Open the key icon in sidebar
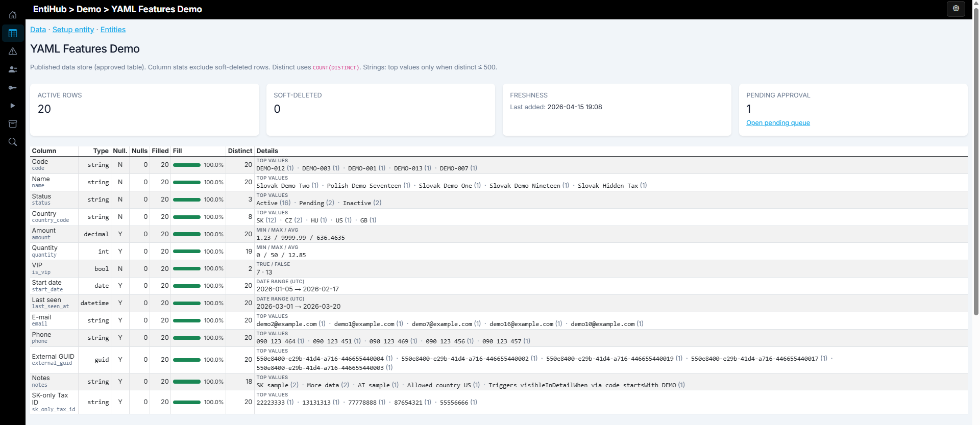The image size is (980, 425). [x=13, y=88]
